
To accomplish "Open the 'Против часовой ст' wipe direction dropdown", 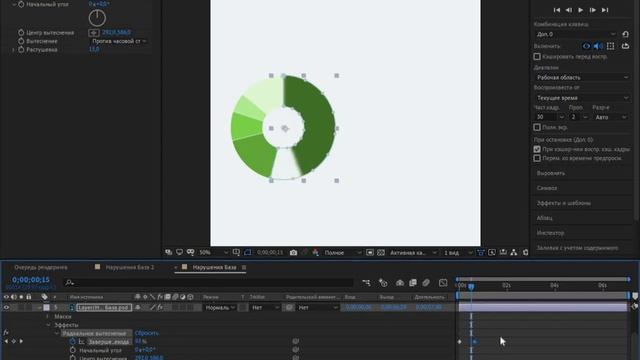I will (118, 41).
